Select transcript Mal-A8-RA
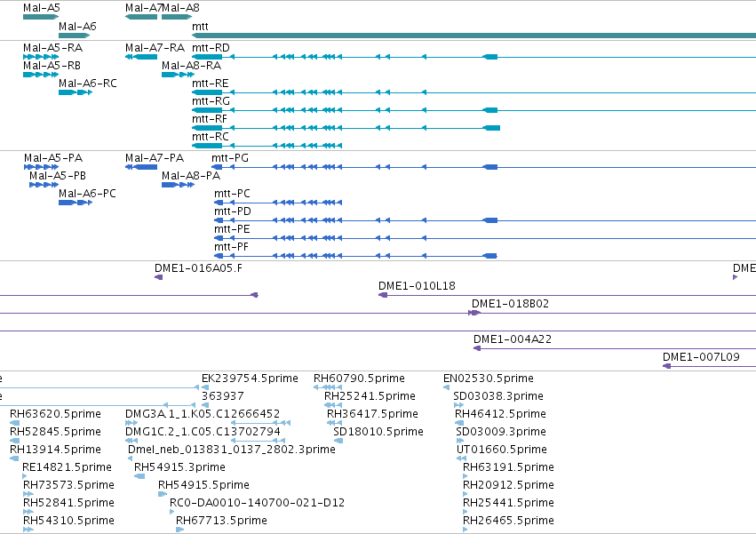The width and height of the screenshot is (756, 534). coord(178,75)
